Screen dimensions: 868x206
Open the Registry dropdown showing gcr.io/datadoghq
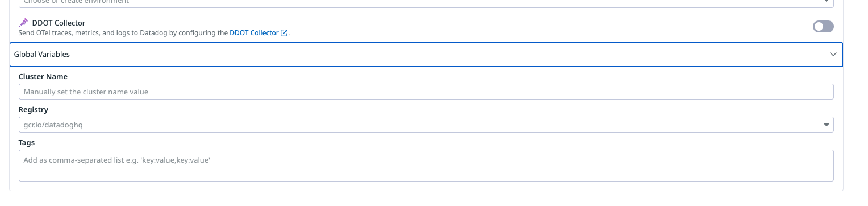[426, 125]
